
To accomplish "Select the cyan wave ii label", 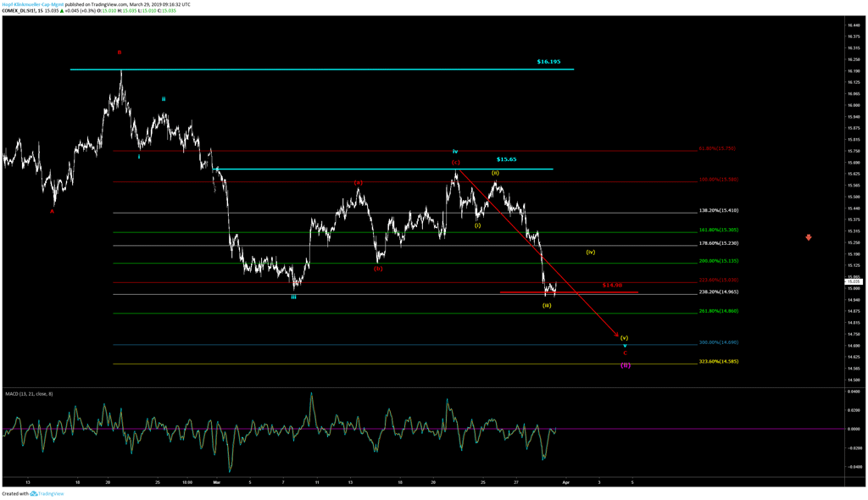I will (x=164, y=99).
